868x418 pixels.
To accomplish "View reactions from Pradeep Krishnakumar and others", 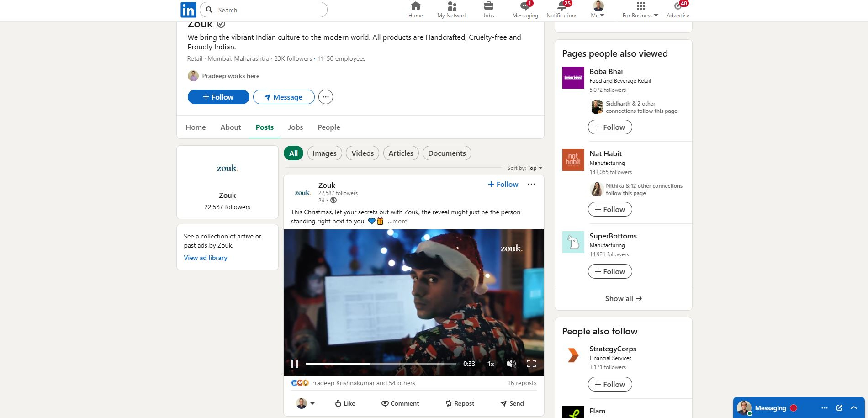I will coord(363,383).
